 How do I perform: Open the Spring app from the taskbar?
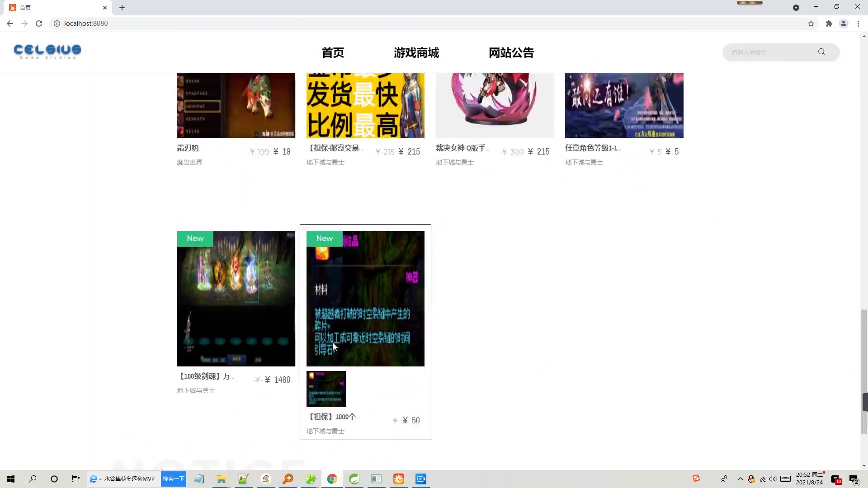point(354,479)
